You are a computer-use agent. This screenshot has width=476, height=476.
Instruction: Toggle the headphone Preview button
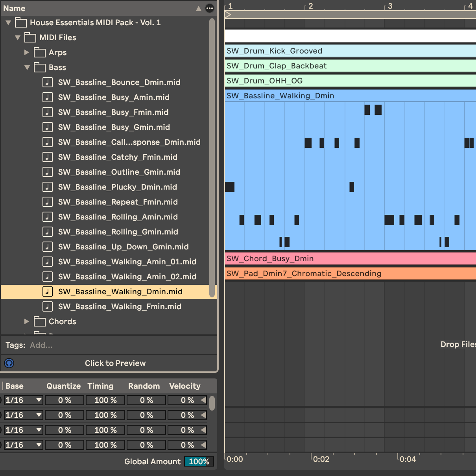point(9,363)
